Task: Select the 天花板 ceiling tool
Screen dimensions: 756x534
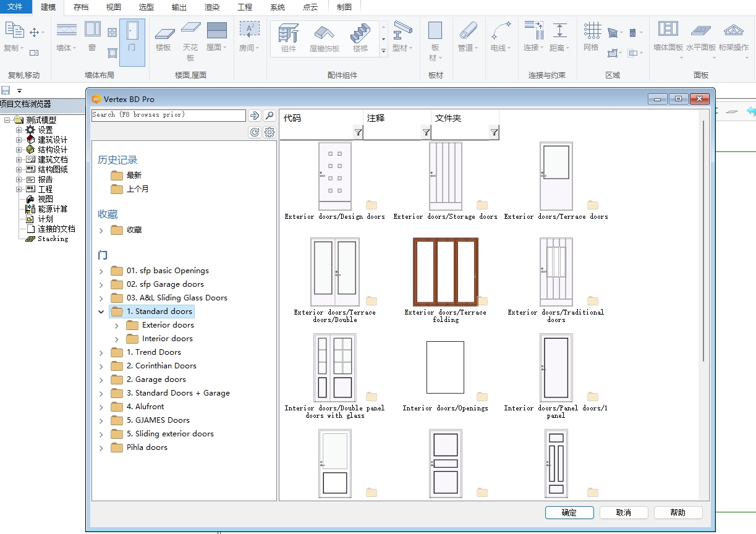Action: (190, 42)
